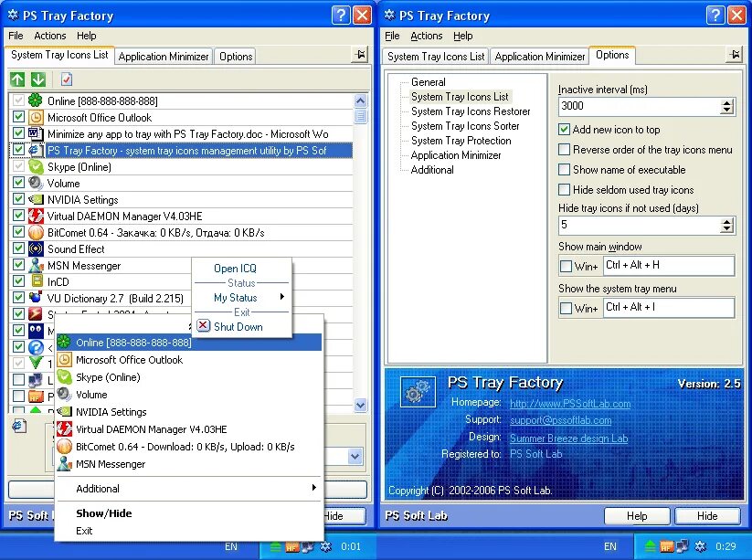Click the help question button in left window

[x=341, y=16]
